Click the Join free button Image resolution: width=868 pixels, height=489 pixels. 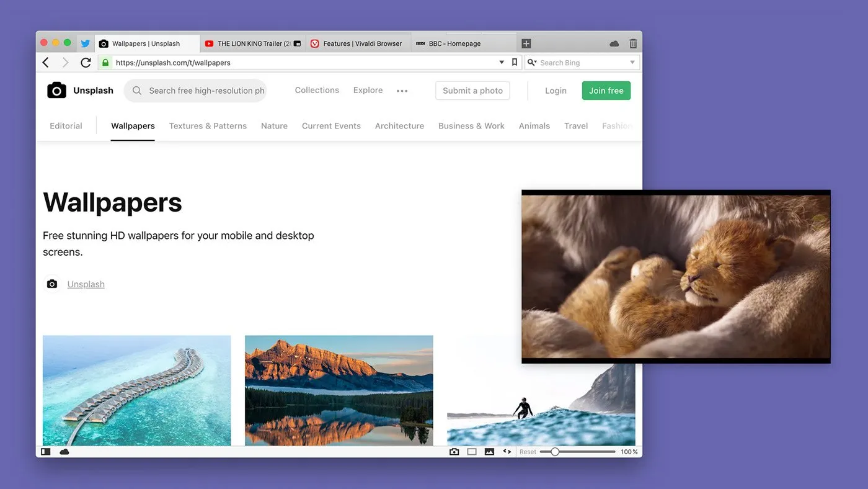pos(606,91)
